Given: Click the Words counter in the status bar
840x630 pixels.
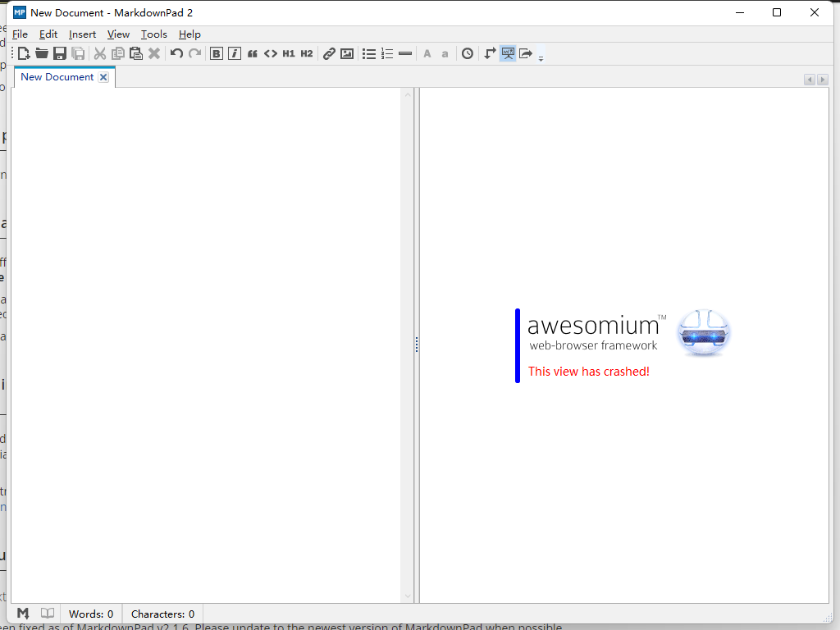Looking at the screenshot, I should tap(90, 614).
